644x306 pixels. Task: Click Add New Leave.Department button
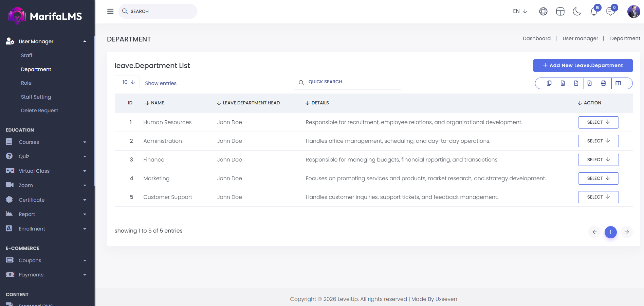[583, 66]
